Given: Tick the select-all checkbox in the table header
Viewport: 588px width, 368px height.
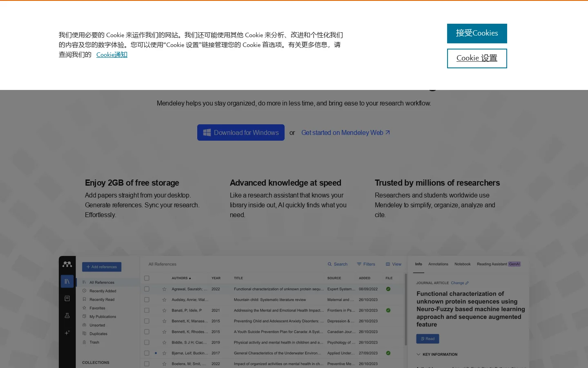Looking at the screenshot, I should click(x=147, y=278).
